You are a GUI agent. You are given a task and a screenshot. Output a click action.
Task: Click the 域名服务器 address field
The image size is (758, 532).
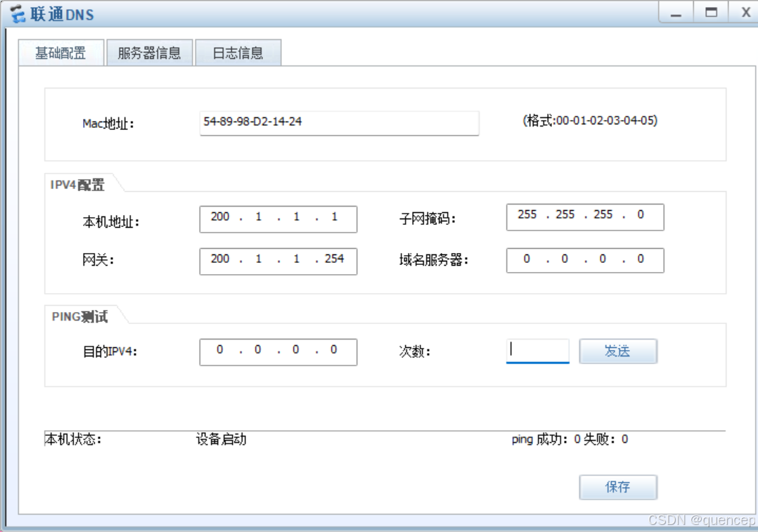click(x=585, y=261)
